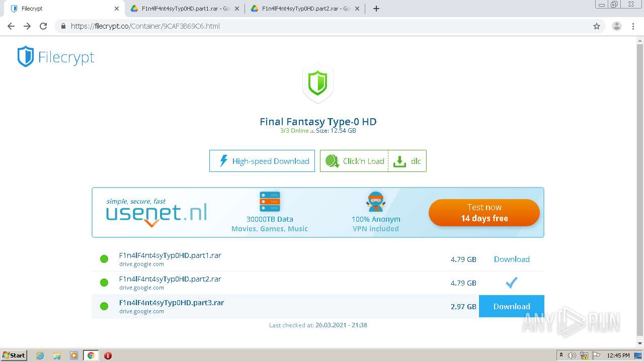
Task: Click the part1.rar file name
Action: (170, 255)
